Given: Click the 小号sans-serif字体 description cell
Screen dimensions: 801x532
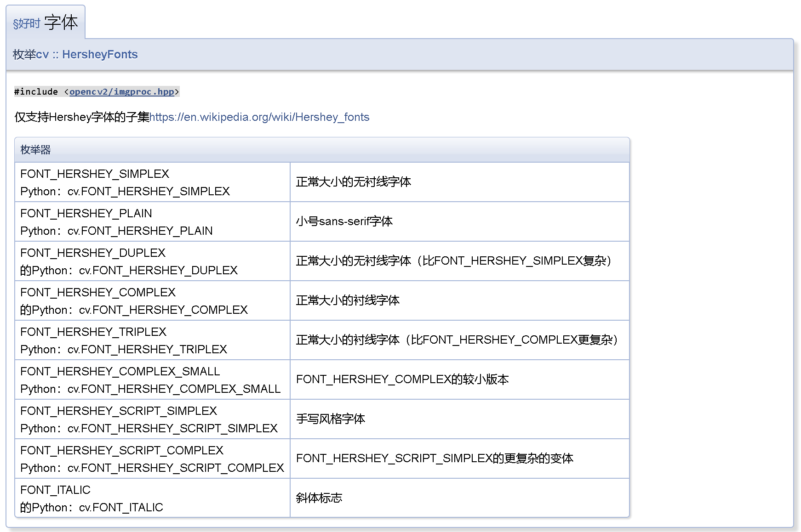Looking at the screenshot, I should [344, 221].
